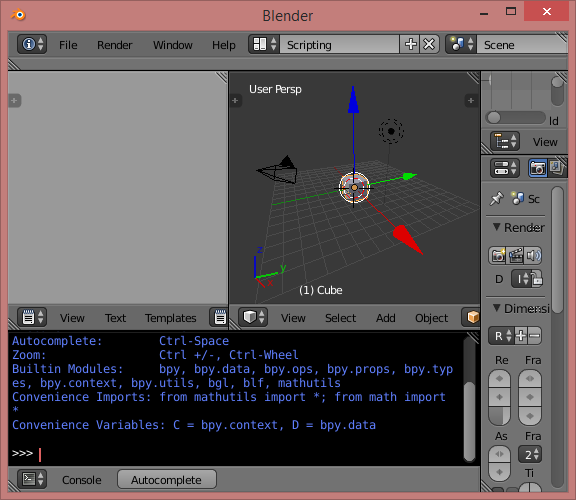This screenshot has width=576, height=500.
Task: Open properties editor type selector
Action: coord(505,168)
